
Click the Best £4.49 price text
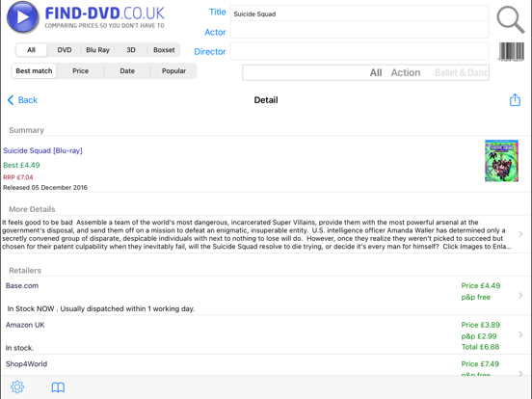pyautogui.click(x=21, y=165)
